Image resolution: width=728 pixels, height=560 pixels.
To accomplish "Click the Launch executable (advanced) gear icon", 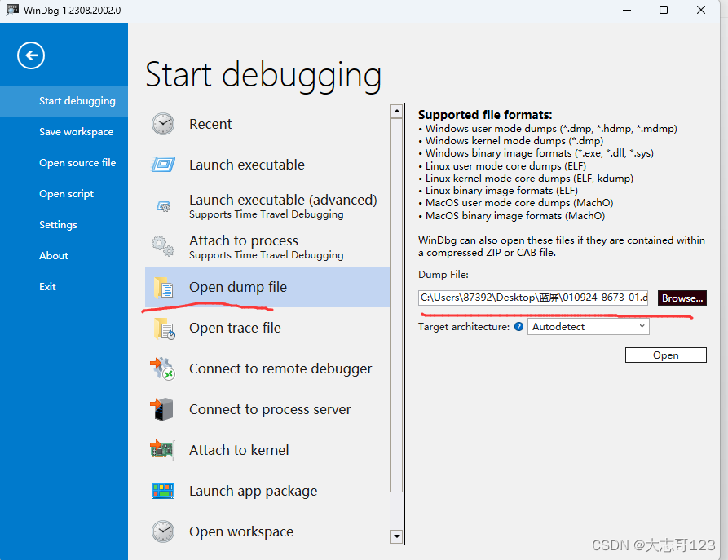I will click(x=163, y=206).
